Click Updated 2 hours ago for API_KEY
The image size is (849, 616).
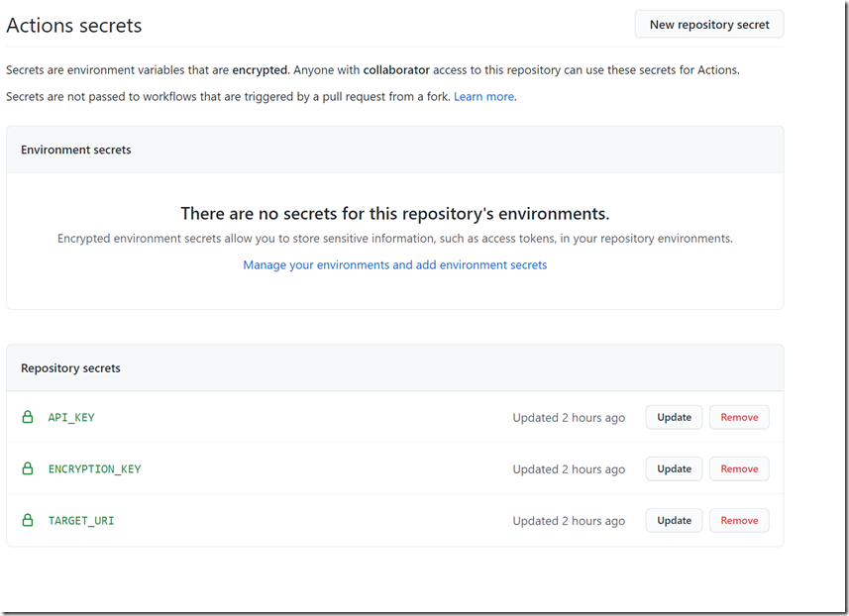click(569, 418)
